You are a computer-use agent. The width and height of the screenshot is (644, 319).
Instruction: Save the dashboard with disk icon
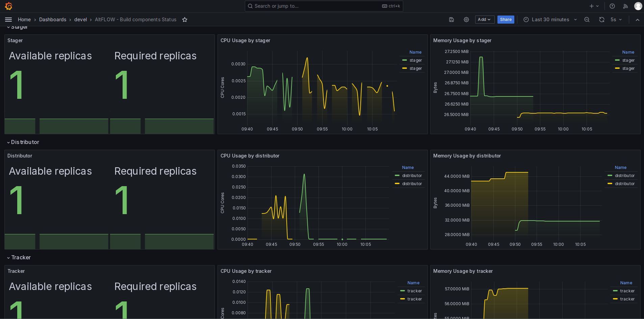click(x=452, y=20)
